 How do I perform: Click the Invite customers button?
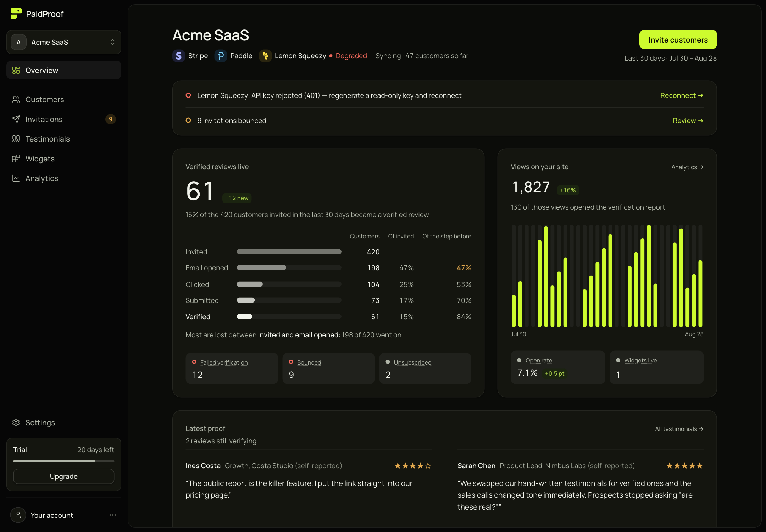678,40
